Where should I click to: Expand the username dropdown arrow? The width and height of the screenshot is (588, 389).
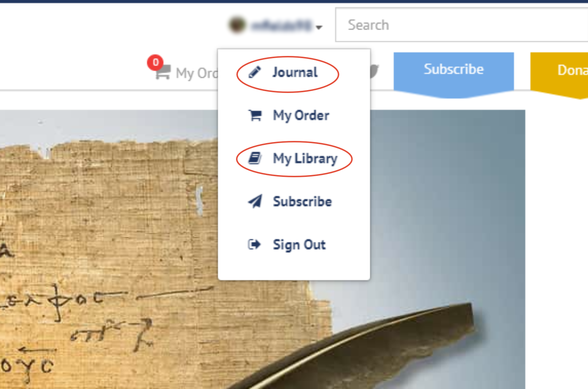(x=319, y=27)
